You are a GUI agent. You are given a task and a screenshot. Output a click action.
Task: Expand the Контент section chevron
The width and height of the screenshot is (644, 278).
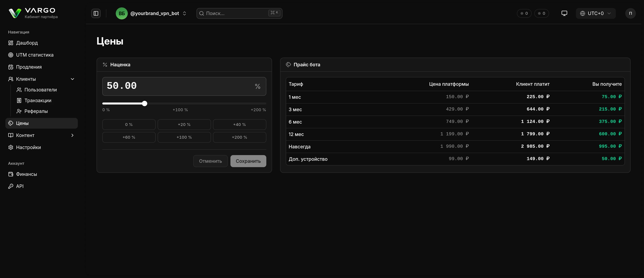point(72,135)
